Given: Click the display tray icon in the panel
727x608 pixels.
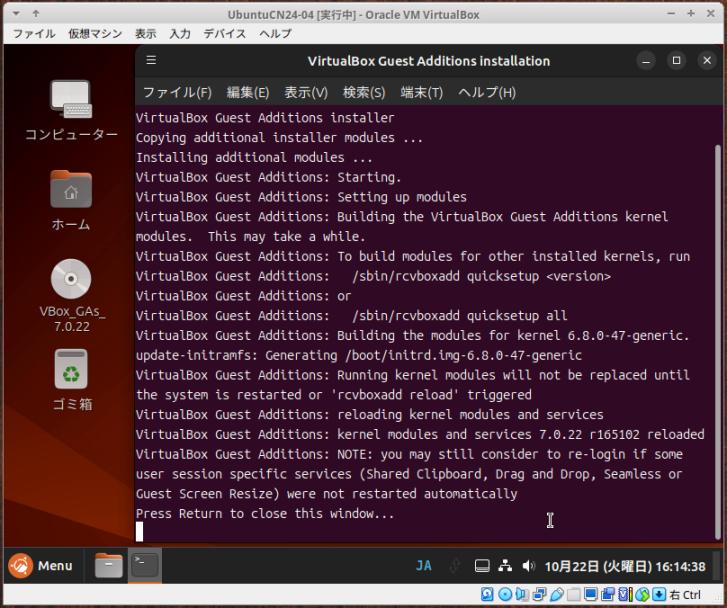Looking at the screenshot, I should point(482,566).
